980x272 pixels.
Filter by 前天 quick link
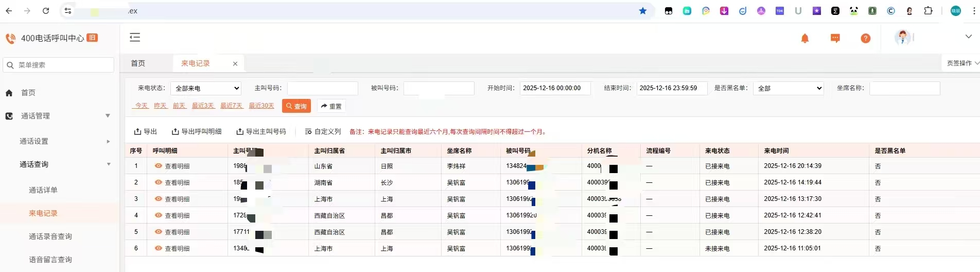tap(179, 106)
